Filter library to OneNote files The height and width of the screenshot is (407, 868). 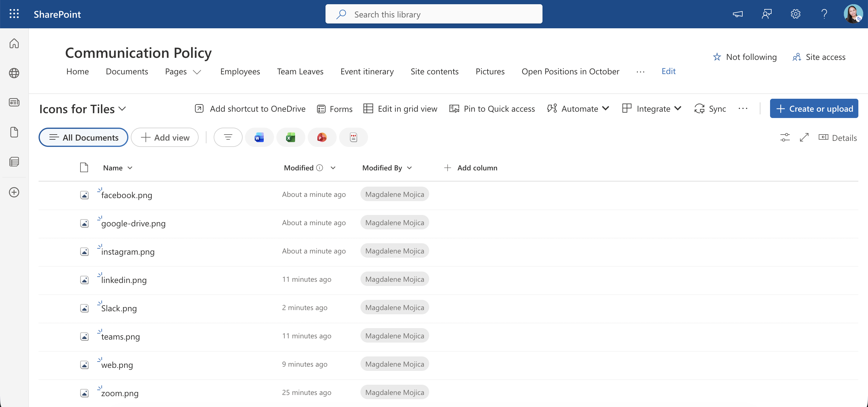353,137
